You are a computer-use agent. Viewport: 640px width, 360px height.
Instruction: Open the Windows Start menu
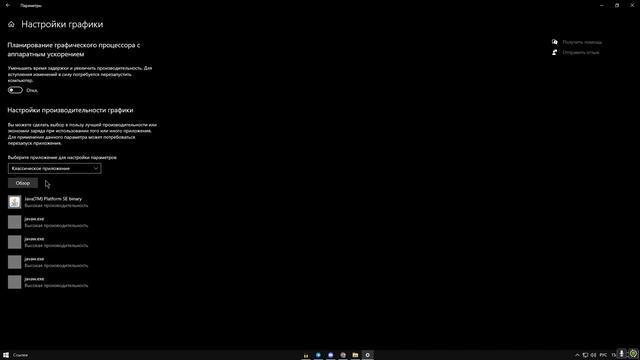tap(6, 355)
